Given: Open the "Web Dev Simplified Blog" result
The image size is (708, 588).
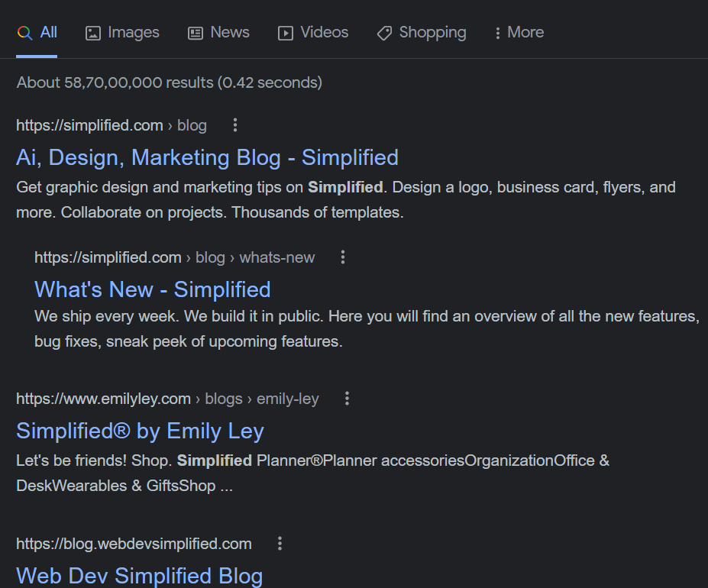Looking at the screenshot, I should (x=140, y=576).
